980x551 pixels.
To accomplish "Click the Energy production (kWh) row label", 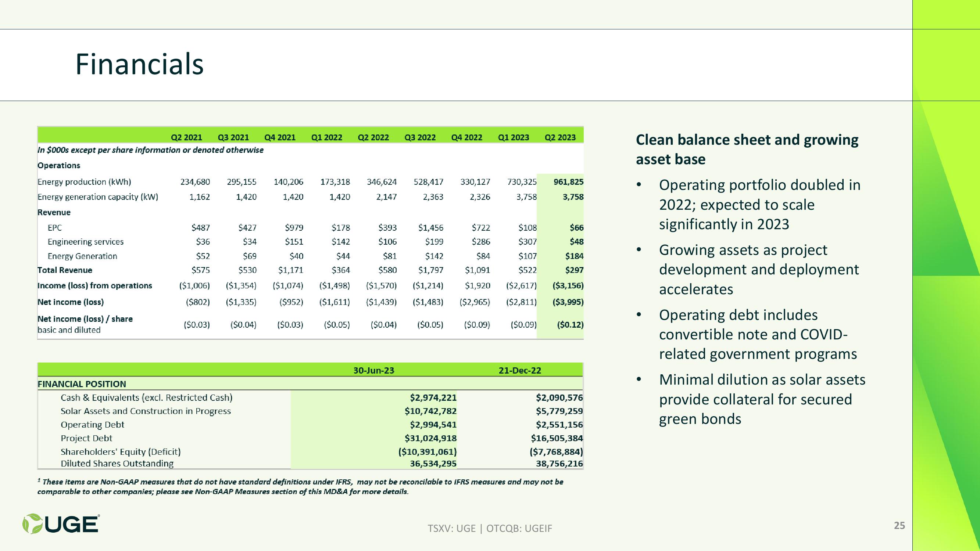I will point(85,182).
